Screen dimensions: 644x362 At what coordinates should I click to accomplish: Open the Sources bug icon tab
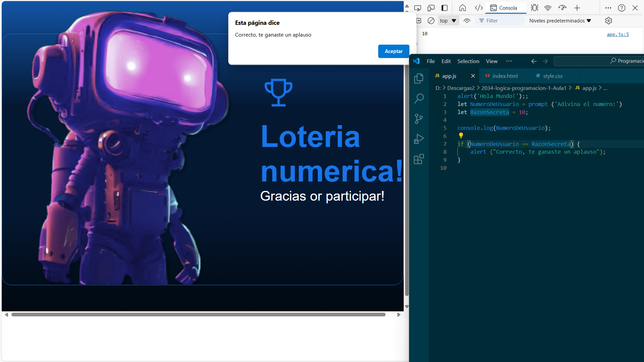click(x=535, y=8)
